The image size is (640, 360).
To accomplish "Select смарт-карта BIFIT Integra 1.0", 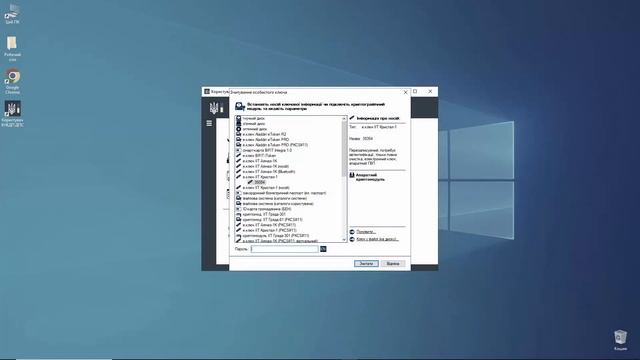I will [x=267, y=150].
